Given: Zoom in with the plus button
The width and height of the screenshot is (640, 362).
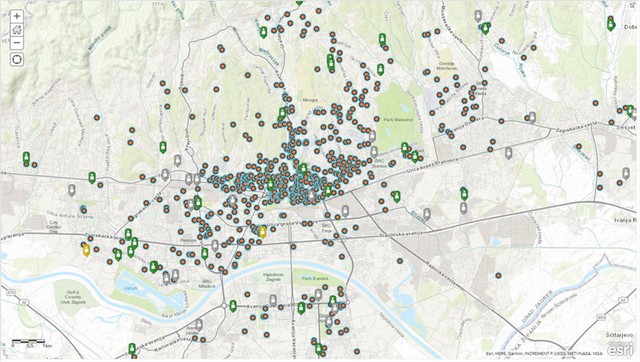Looking at the screenshot, I should pyautogui.click(x=17, y=16).
